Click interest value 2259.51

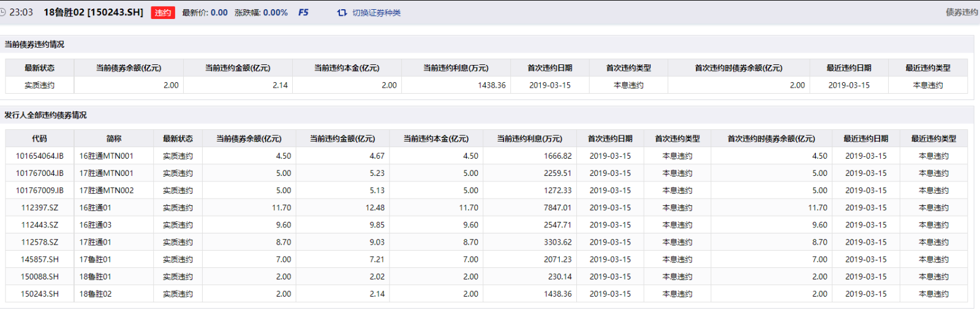pos(557,173)
